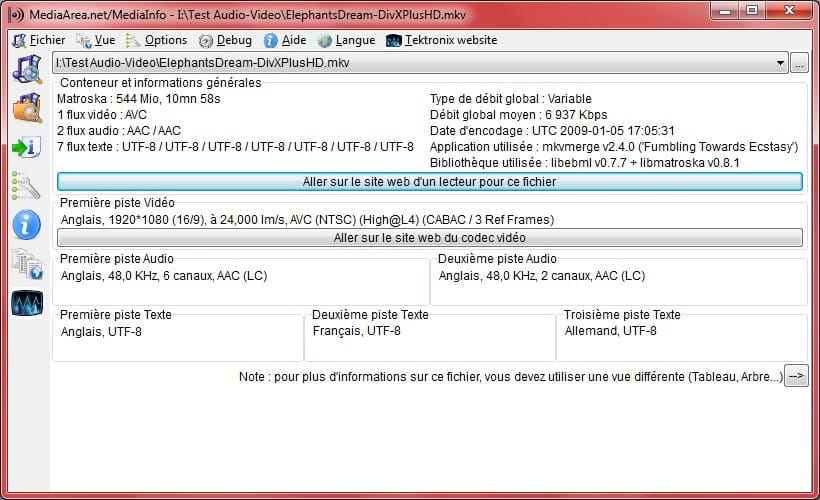Open the Vue menu
820x500 pixels.
tap(96, 40)
